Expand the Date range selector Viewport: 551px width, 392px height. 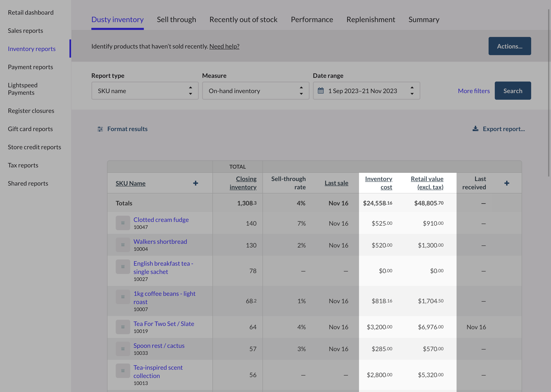tap(366, 91)
